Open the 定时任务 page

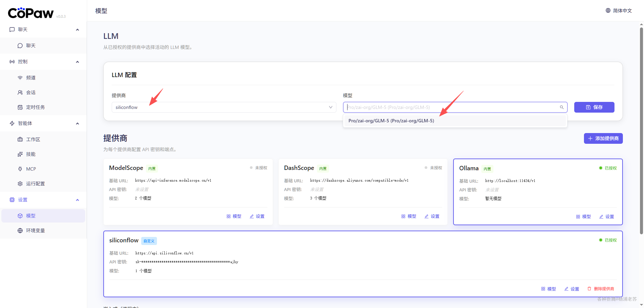click(43, 107)
